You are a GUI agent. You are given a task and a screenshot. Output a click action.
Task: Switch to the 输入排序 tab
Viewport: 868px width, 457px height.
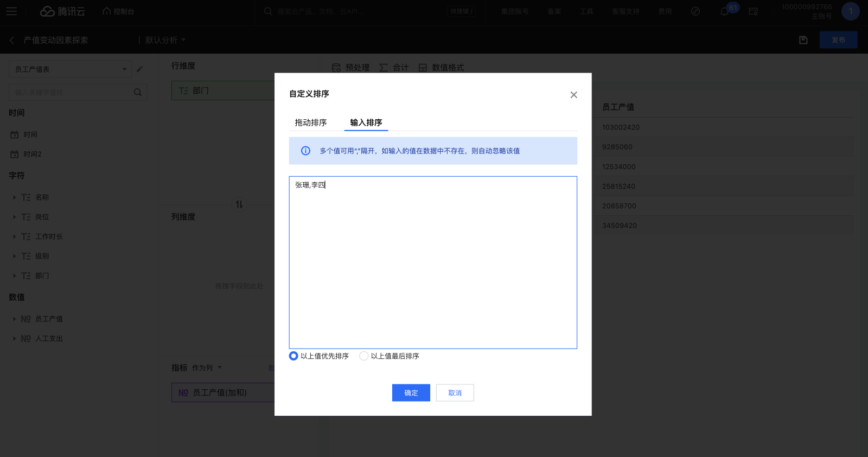(366, 123)
